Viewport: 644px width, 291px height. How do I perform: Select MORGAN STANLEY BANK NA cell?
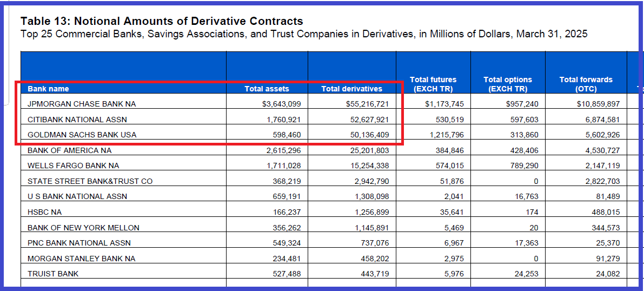pos(81,259)
